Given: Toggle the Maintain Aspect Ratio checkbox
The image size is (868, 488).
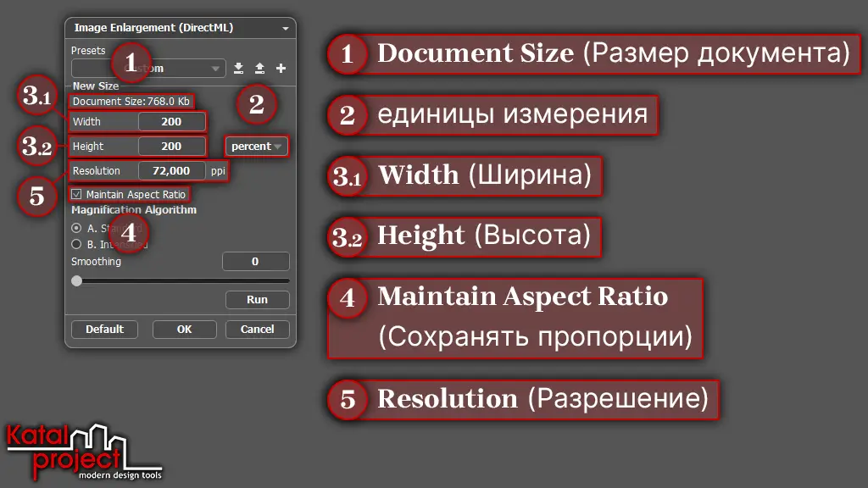Looking at the screenshot, I should (77, 195).
